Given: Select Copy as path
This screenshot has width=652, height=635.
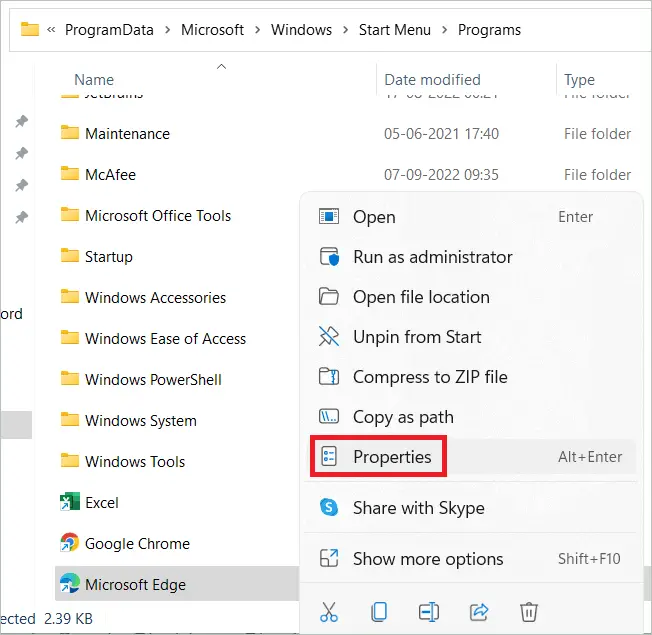Looking at the screenshot, I should coord(470,417).
